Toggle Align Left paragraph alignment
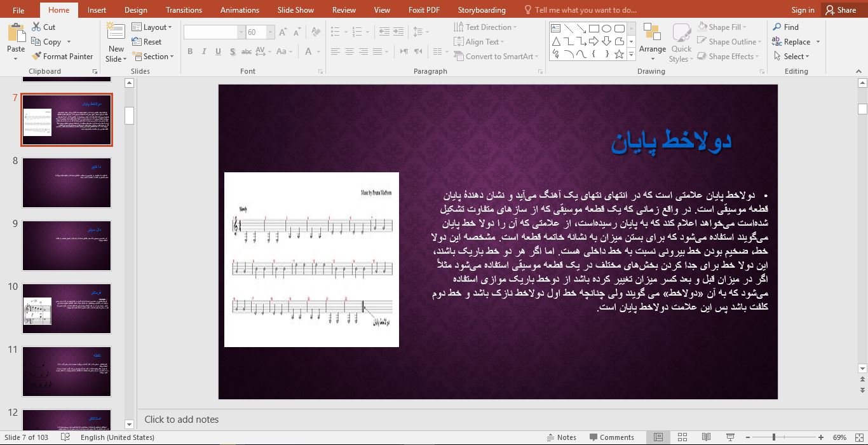868x445 pixels. point(335,51)
